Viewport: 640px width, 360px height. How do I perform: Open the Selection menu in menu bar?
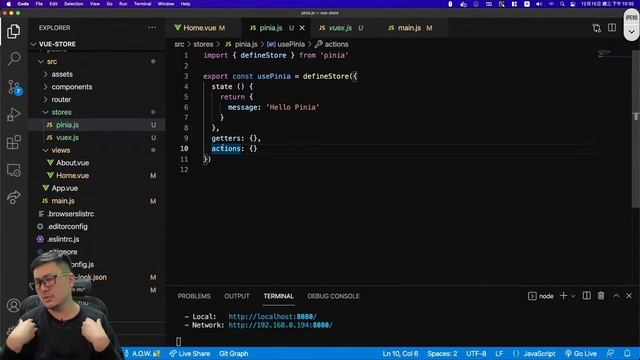(73, 4)
